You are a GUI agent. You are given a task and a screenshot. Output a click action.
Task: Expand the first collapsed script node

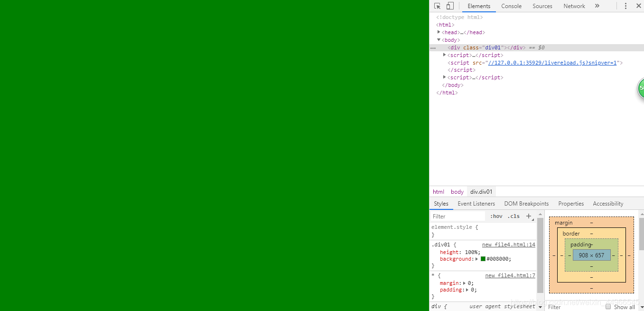pos(445,55)
